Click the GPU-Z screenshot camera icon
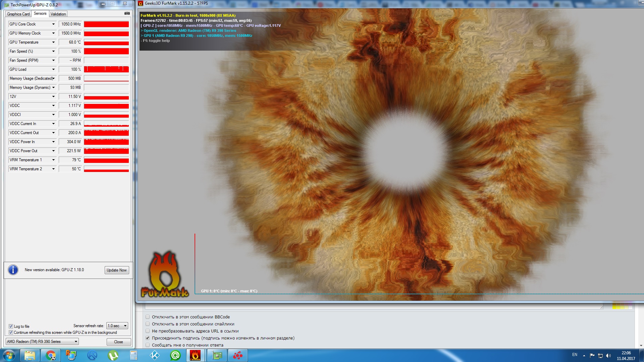The image size is (644, 362). tap(127, 13)
